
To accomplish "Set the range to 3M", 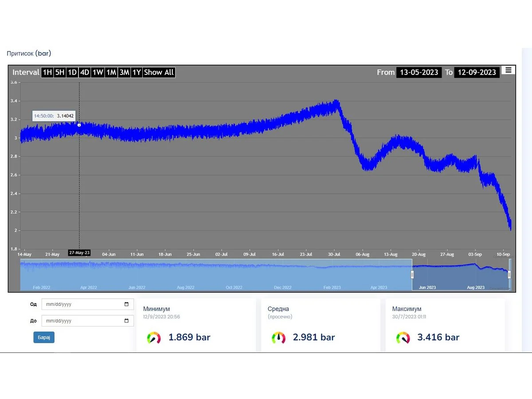I will tap(124, 72).
